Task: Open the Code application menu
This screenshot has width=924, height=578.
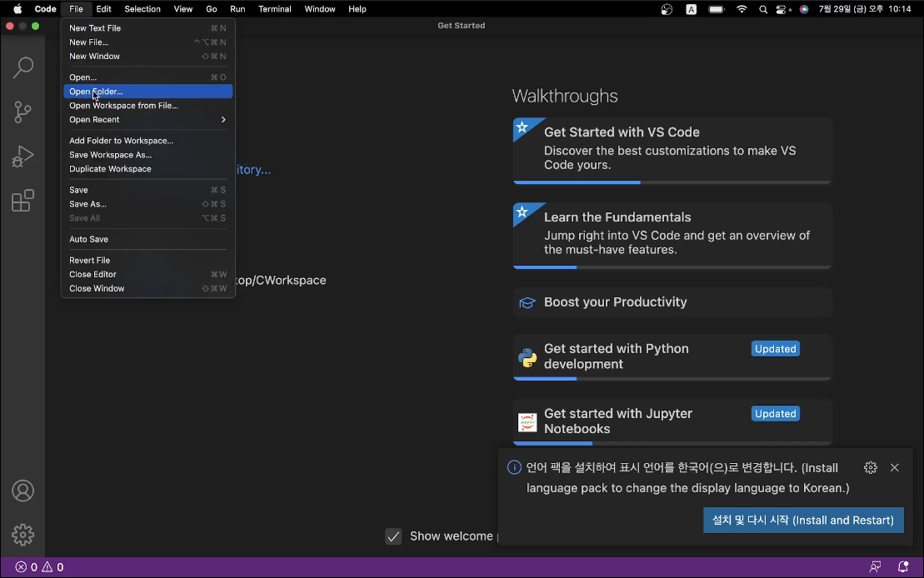Action: (45, 9)
